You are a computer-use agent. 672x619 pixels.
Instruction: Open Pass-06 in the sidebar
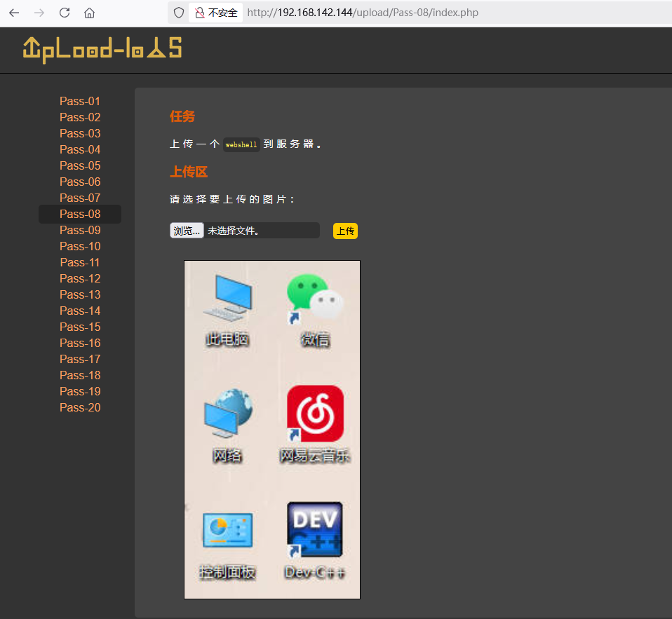coord(80,182)
